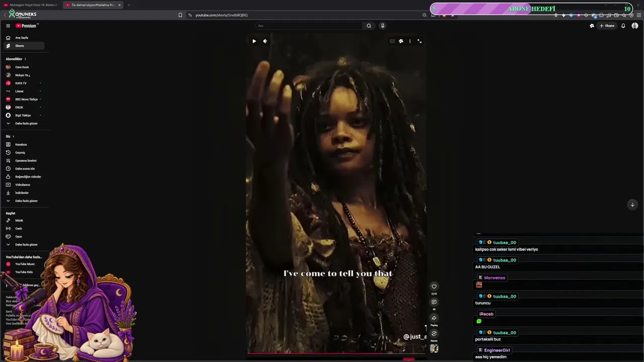644x362 pixels.
Task: Go to YouTube Premium home logo
Action: (x=26, y=26)
